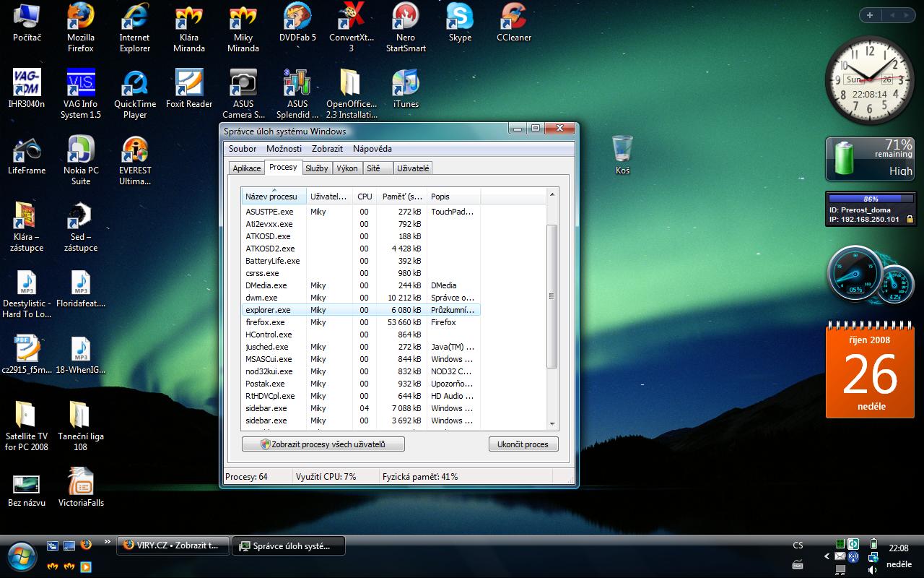Switch to the Výkon tab

(347, 168)
